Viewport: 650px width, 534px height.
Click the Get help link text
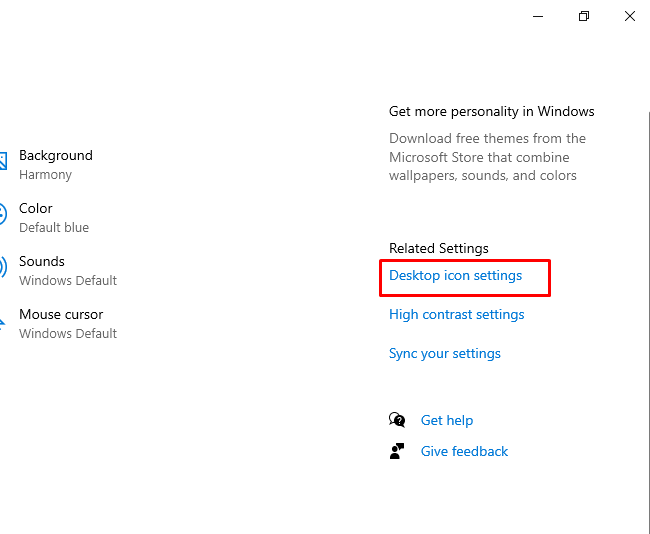[447, 421]
